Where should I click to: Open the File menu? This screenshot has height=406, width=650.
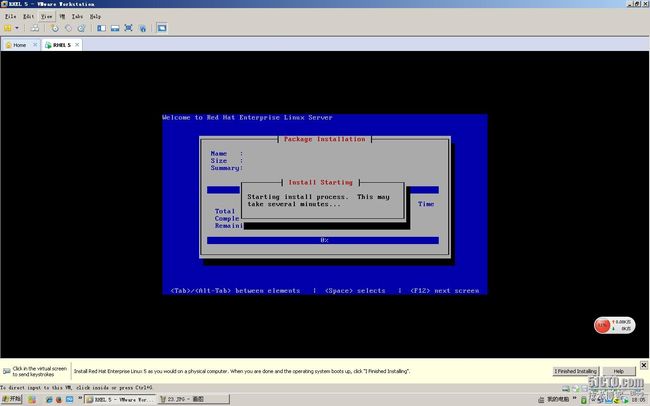pos(10,16)
